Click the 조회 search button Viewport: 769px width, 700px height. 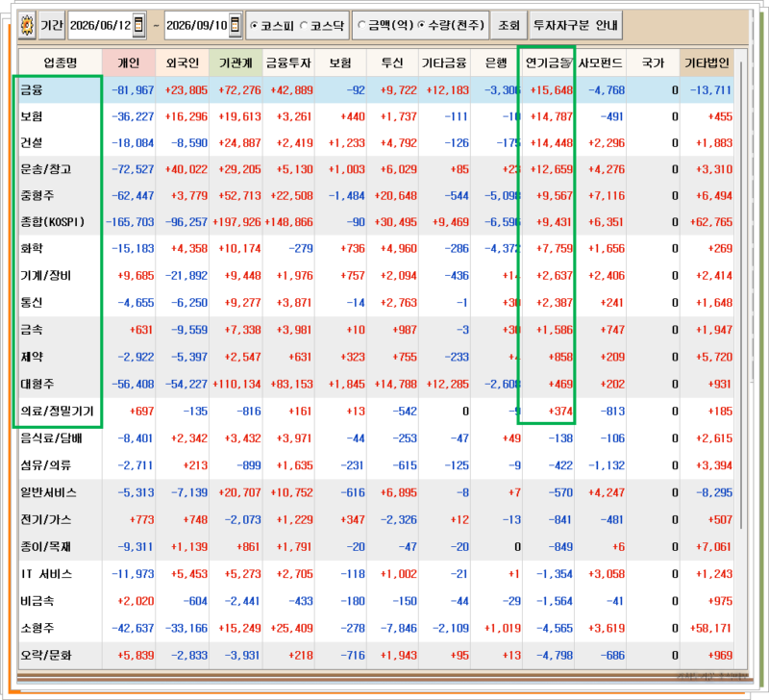click(509, 25)
